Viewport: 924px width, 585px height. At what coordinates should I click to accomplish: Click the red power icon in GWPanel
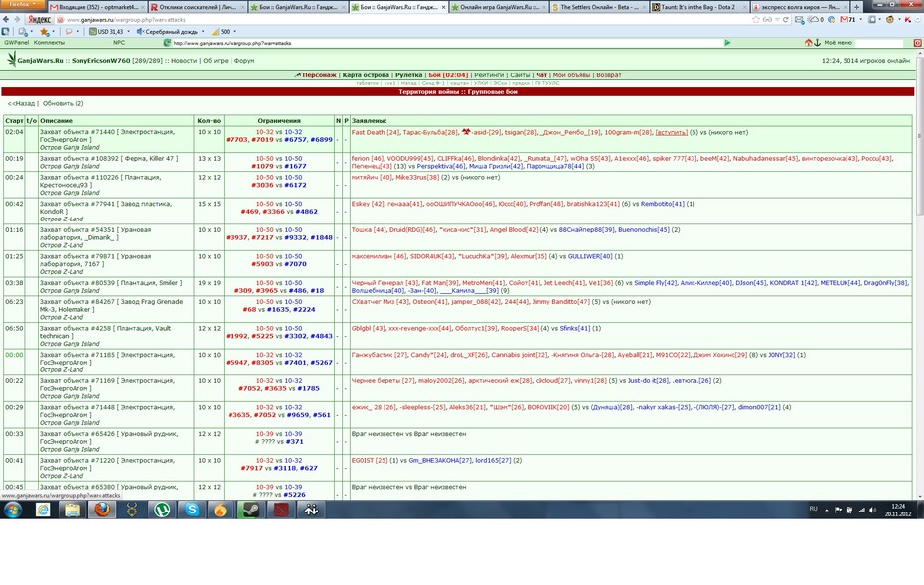click(x=917, y=43)
